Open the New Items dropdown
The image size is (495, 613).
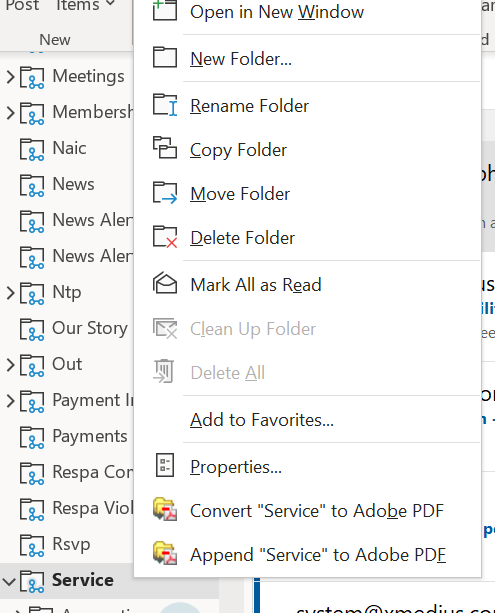[86, 5]
